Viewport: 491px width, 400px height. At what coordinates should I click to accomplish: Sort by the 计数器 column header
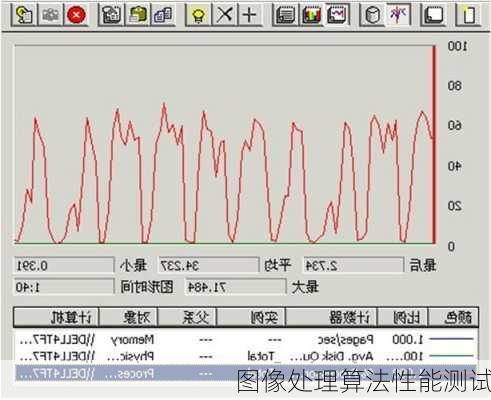(332, 317)
